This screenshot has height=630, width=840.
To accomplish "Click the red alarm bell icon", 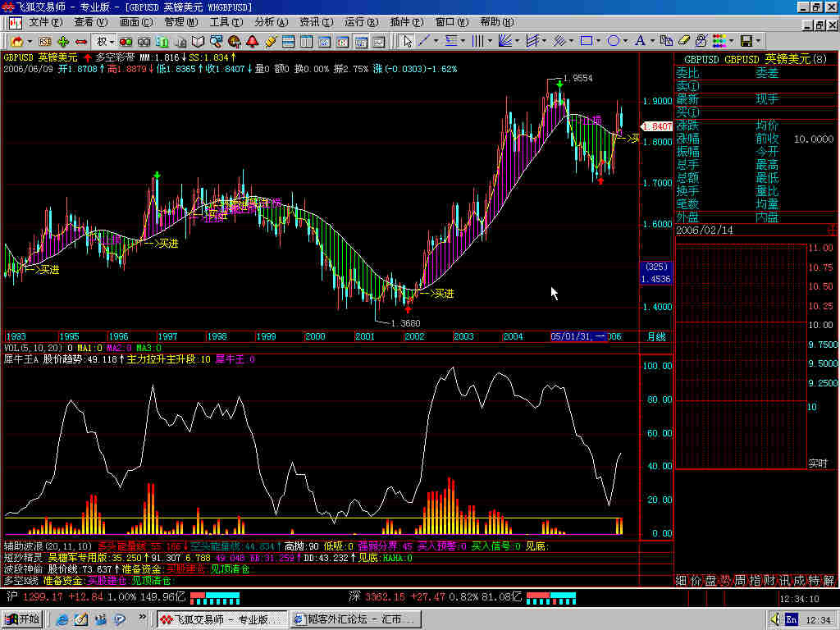I will [x=252, y=41].
